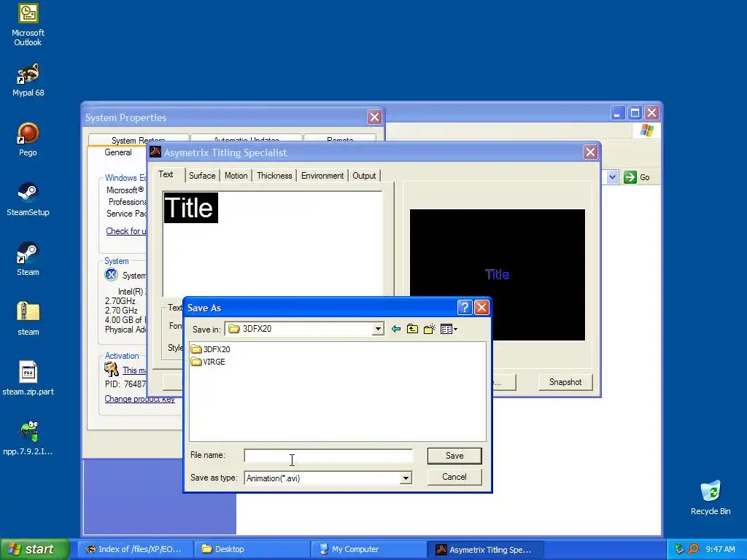This screenshot has width=747, height=560.
Task: Create a new folder in Save As
Action: [429, 329]
